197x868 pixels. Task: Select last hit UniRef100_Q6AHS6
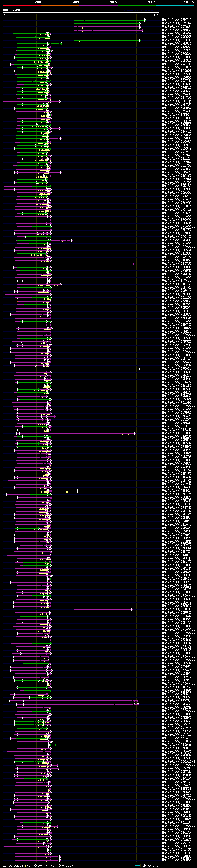click(177, 860)
